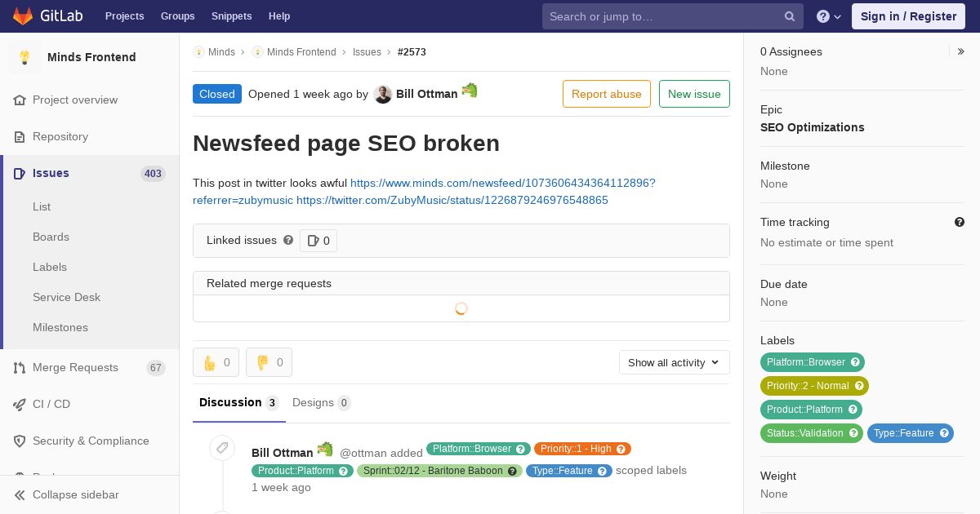Click the New issue button

click(x=694, y=94)
